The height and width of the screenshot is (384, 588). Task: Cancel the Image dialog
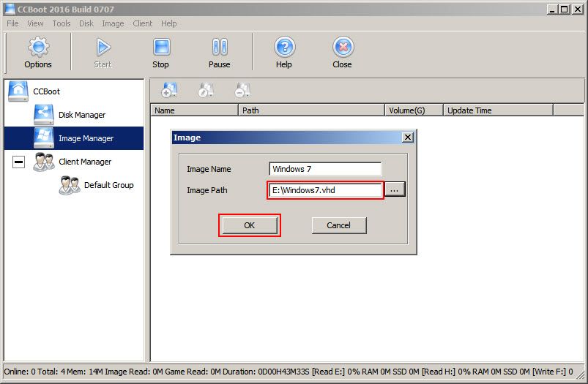338,225
